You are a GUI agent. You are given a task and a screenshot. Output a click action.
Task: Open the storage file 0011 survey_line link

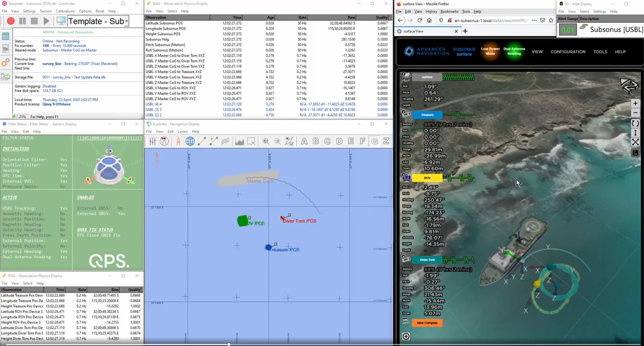click(74, 77)
